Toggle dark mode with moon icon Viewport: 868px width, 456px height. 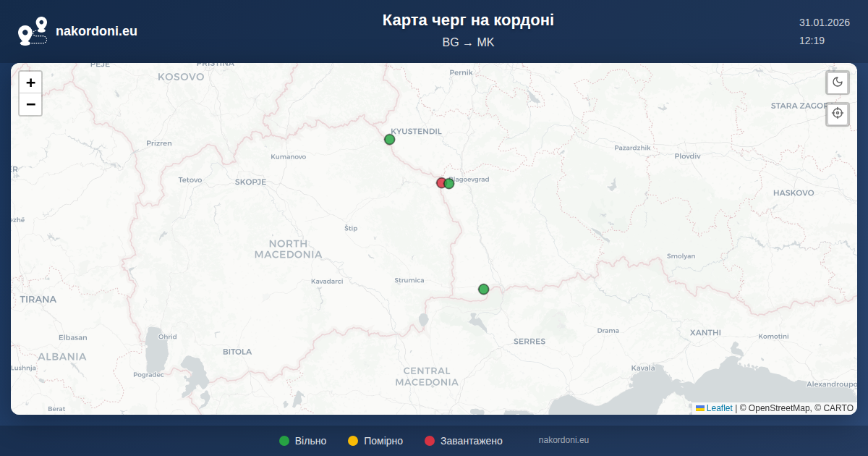point(838,83)
